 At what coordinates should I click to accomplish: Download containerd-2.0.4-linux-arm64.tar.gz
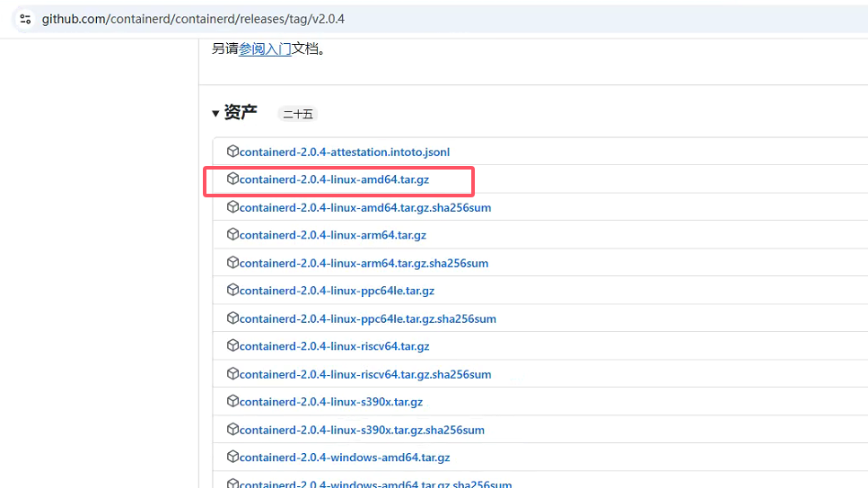[x=333, y=235]
